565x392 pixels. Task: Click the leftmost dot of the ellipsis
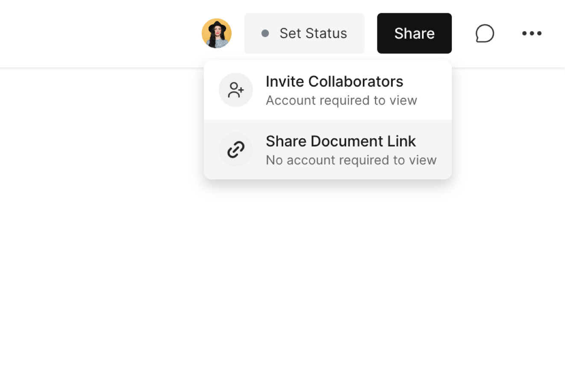pos(524,33)
